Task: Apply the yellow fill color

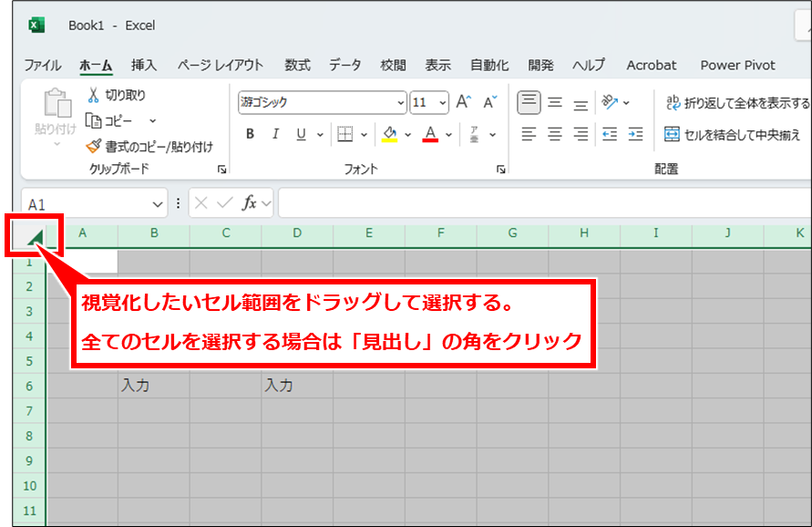Action: pos(390,135)
